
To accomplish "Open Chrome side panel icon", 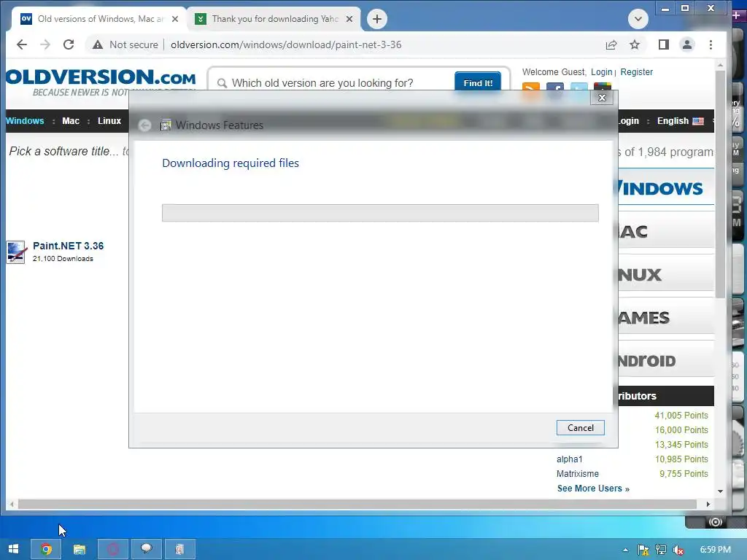I will [664, 44].
